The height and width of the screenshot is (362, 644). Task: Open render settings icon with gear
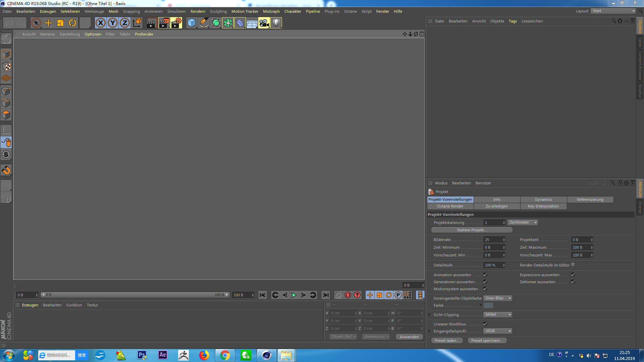pyautogui.click(x=176, y=23)
